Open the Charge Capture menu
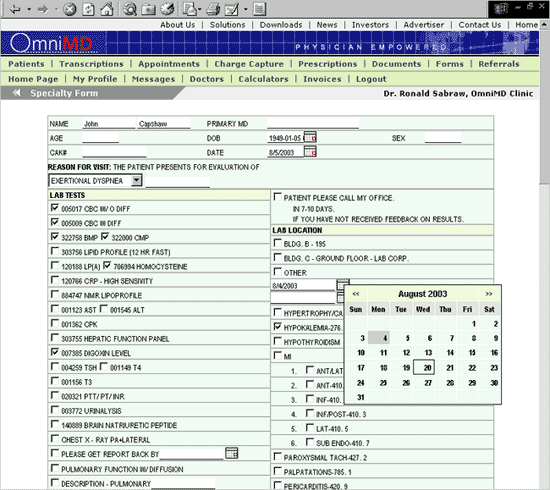The width and height of the screenshot is (550, 490). (x=249, y=64)
